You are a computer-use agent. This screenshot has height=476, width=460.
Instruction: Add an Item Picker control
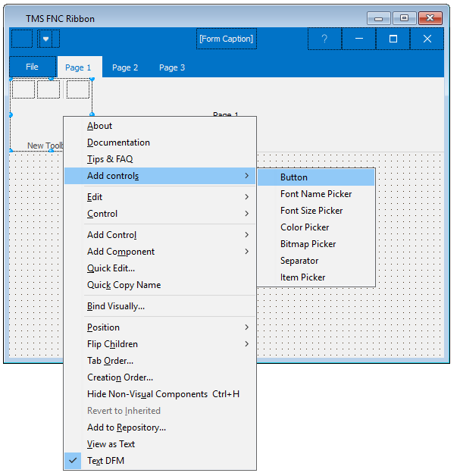click(x=316, y=277)
